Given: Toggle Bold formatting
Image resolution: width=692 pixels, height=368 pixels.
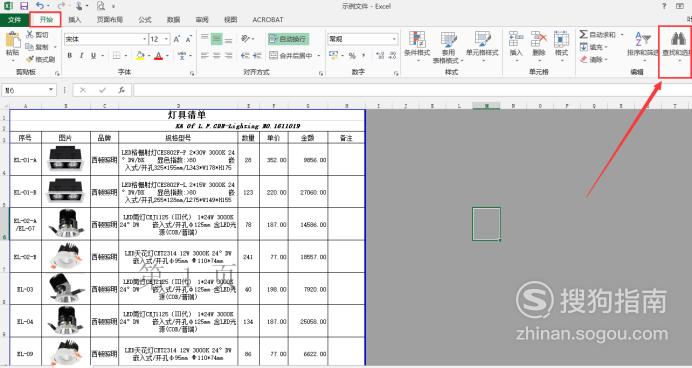Looking at the screenshot, I should click(70, 56).
